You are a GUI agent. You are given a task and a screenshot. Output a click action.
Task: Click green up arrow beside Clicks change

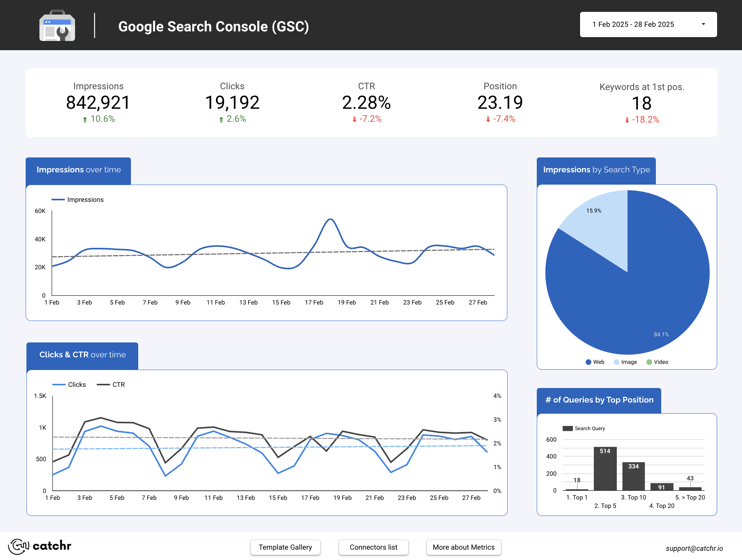(221, 119)
